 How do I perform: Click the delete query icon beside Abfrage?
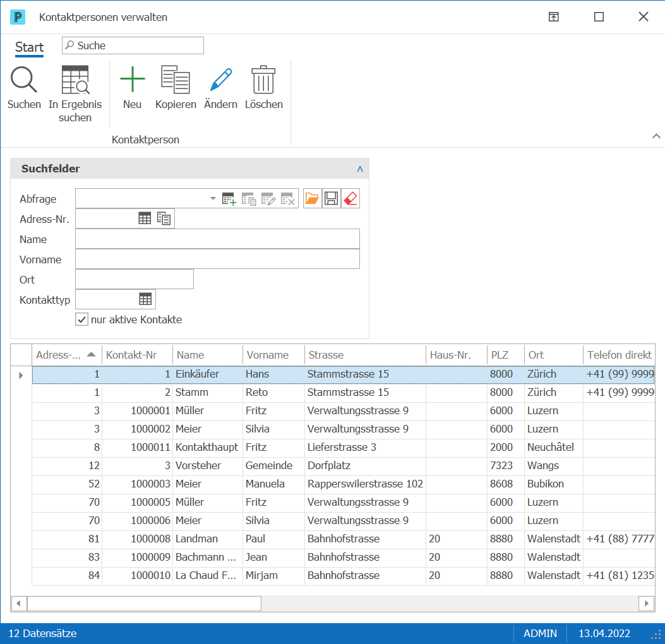pyautogui.click(x=287, y=199)
